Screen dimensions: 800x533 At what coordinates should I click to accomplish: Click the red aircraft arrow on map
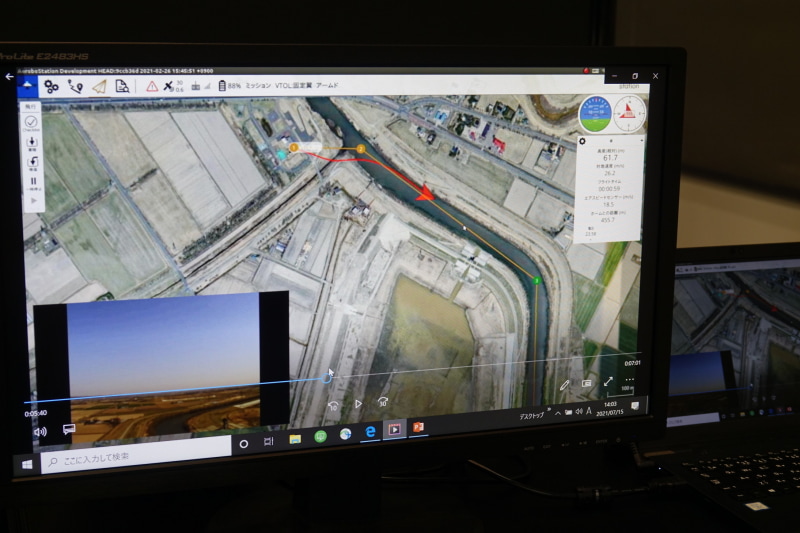coord(424,193)
